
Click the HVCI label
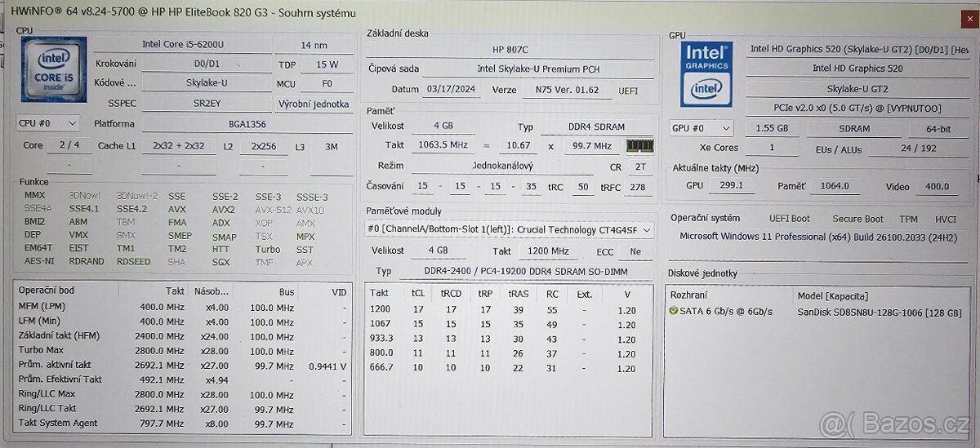[x=946, y=219]
